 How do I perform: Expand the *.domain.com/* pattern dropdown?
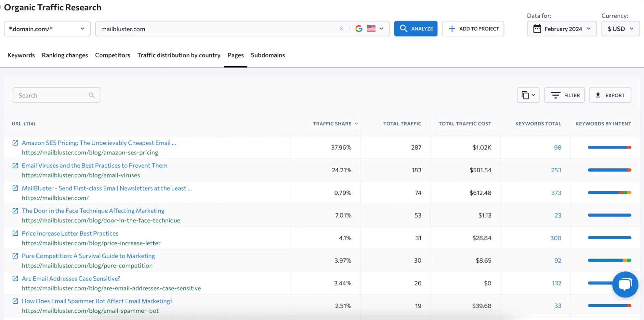(47, 29)
